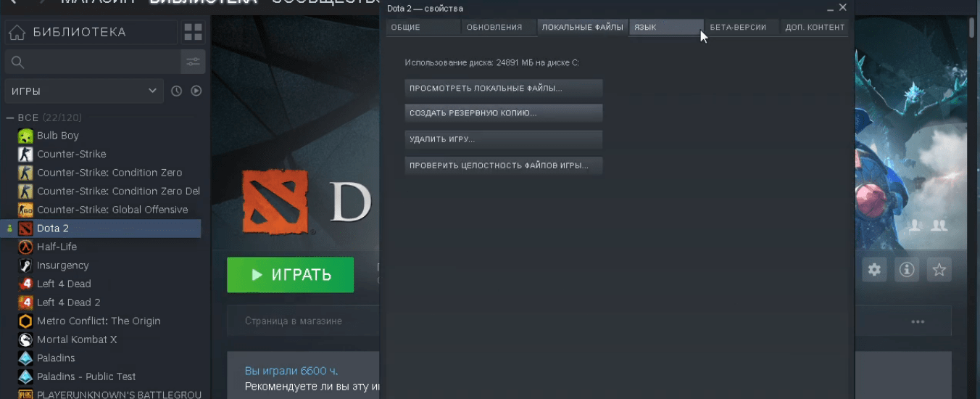The width and height of the screenshot is (980, 399).
Task: Click ПРОСМОТРЕТЬ ЛОКАЛЬНЫЕ ФАЙЛЫ button
Action: pyautogui.click(x=504, y=89)
